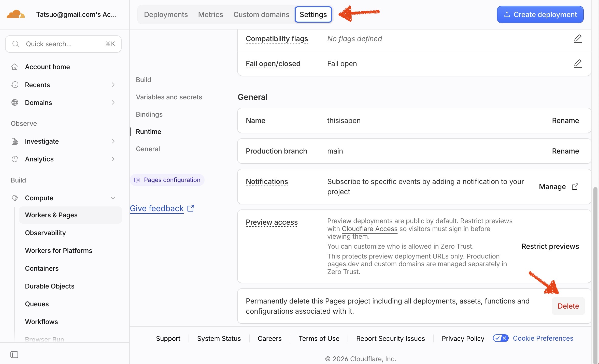This screenshot has width=599, height=364.
Task: Open the Privacy Policy footer link
Action: point(463,338)
